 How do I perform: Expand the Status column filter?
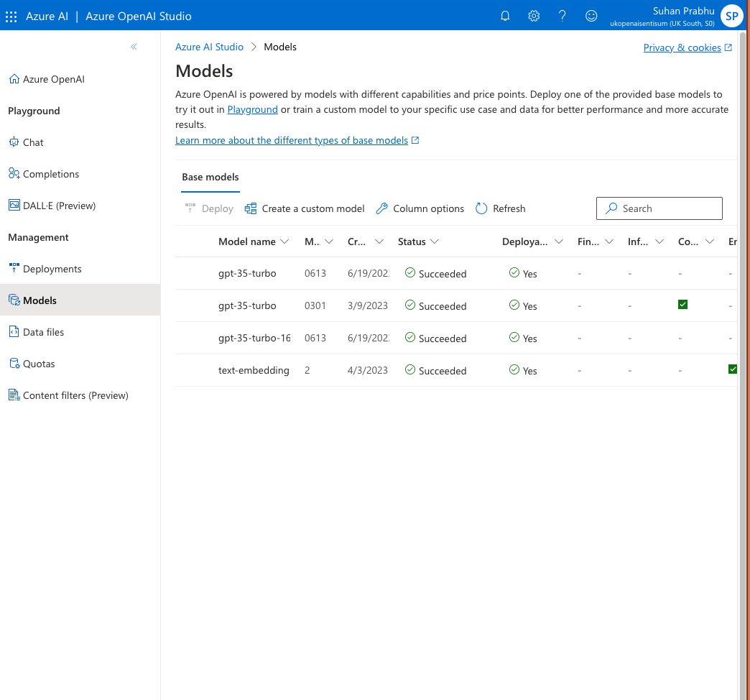click(x=435, y=241)
